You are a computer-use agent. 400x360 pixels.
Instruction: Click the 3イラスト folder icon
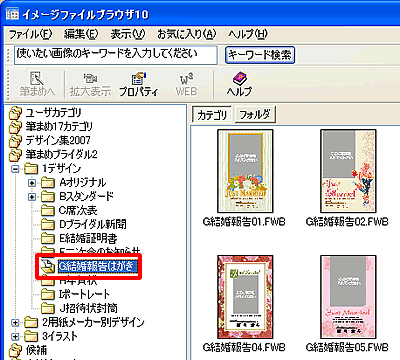(x=31, y=336)
